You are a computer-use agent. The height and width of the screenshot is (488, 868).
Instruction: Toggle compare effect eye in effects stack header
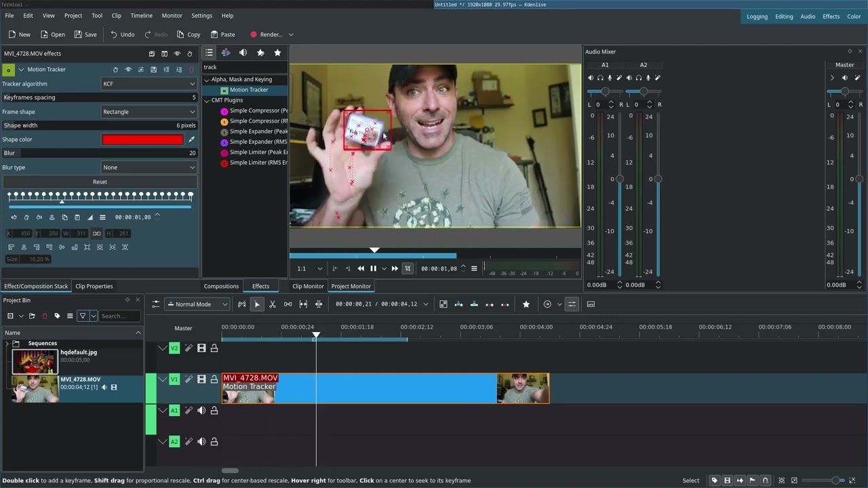(x=177, y=54)
